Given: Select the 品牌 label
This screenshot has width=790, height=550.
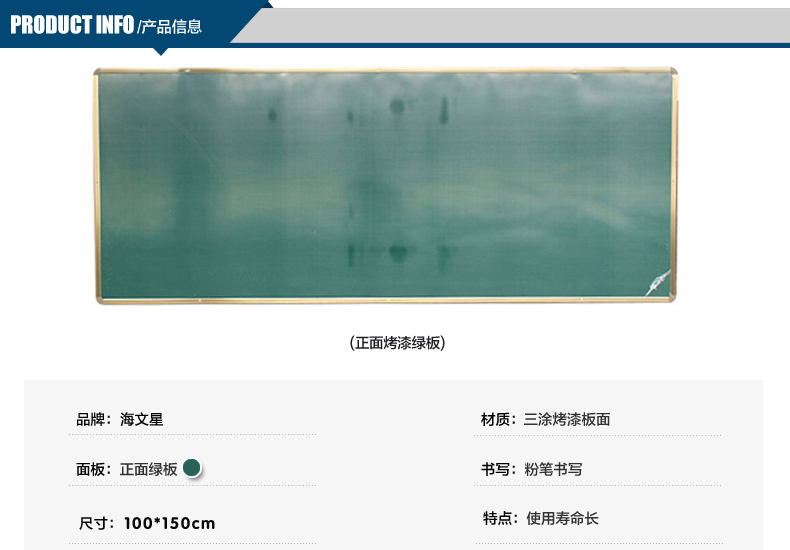Looking at the screenshot, I should pos(95,419).
